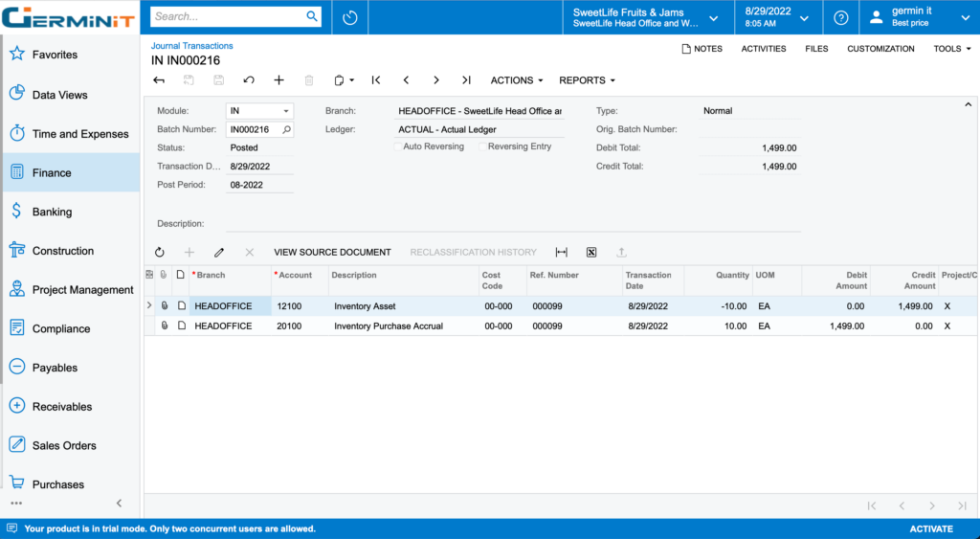Image resolution: width=980 pixels, height=539 pixels.
Task: Click VIEW SOURCE DOCUMENT button
Action: (x=332, y=252)
